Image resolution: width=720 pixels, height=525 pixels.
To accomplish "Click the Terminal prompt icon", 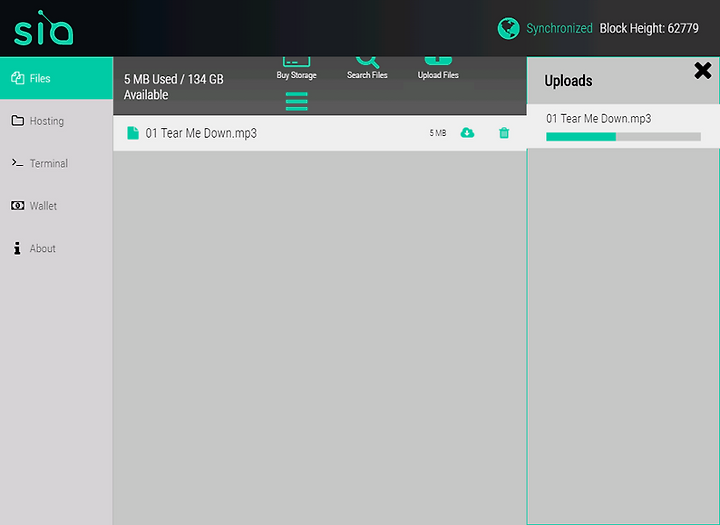I will (17, 163).
